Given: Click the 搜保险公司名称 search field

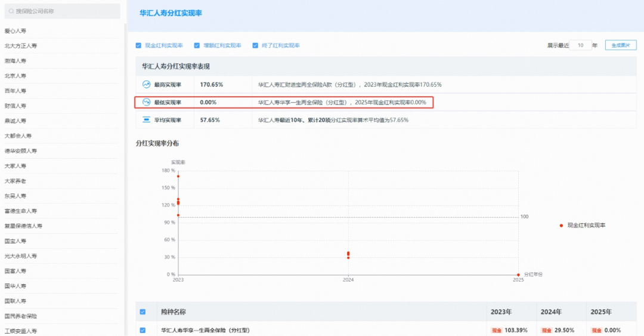Looking at the screenshot, I should click(63, 11).
